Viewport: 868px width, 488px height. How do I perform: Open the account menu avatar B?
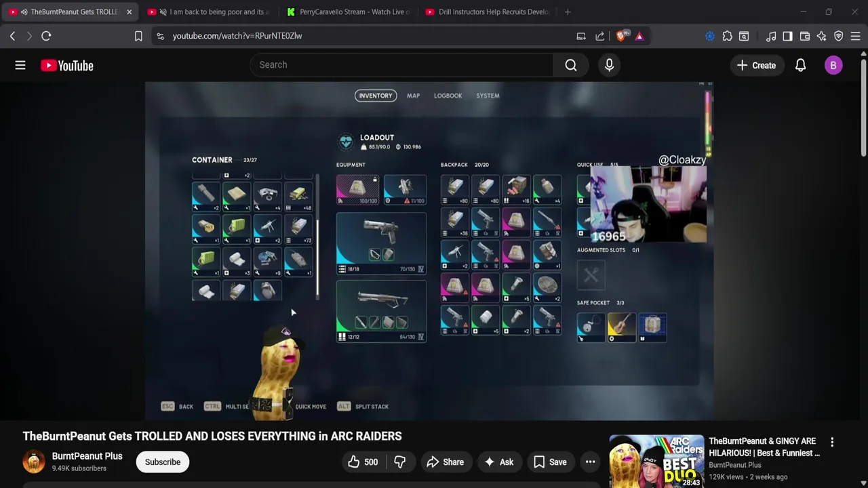(833, 66)
